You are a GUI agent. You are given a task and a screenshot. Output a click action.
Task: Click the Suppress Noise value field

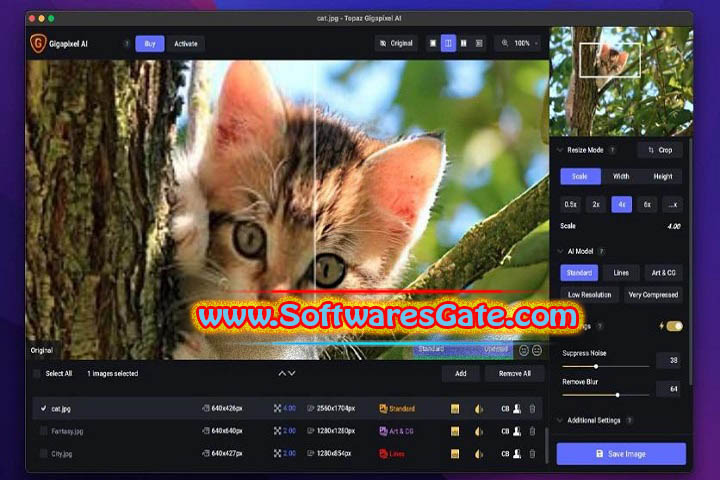point(668,361)
